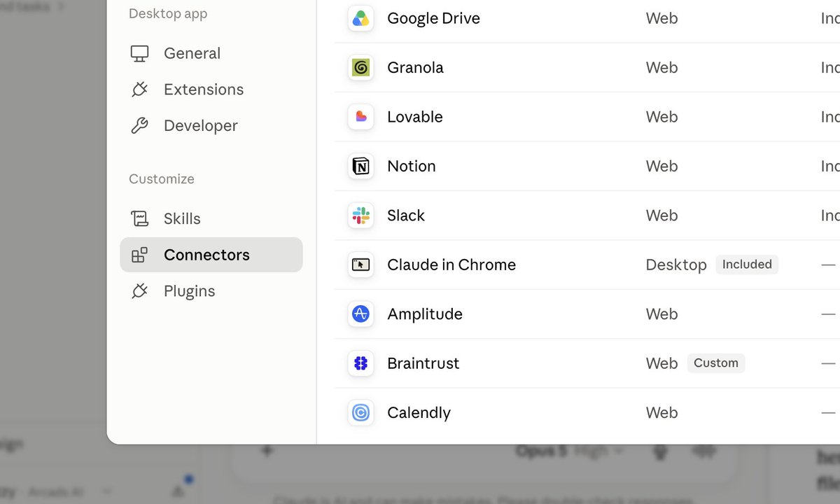Select the "Slack" connector name
Image resolution: width=840 pixels, height=504 pixels.
(x=406, y=216)
